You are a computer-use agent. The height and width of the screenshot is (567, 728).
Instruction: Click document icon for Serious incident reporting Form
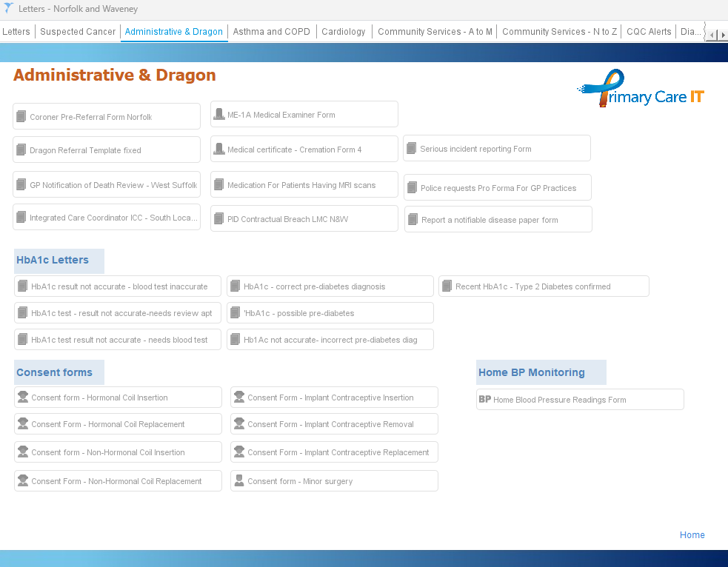coord(412,148)
